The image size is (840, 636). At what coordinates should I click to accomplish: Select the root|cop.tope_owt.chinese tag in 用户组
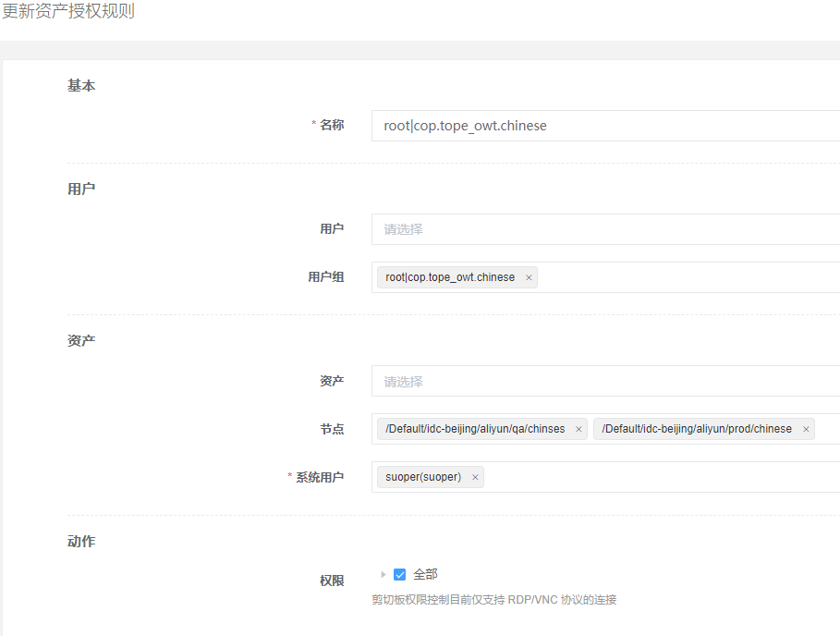[x=450, y=277]
